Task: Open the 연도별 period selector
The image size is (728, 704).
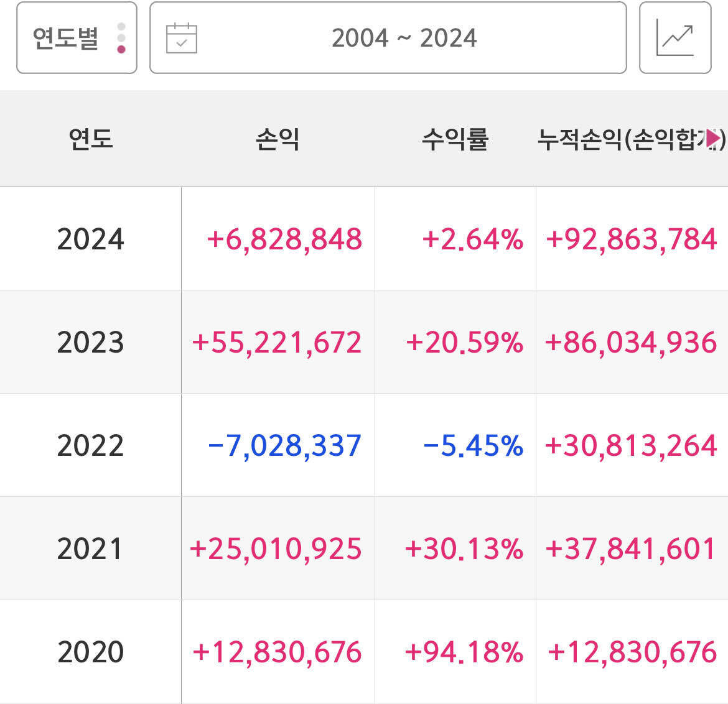Action: point(77,37)
